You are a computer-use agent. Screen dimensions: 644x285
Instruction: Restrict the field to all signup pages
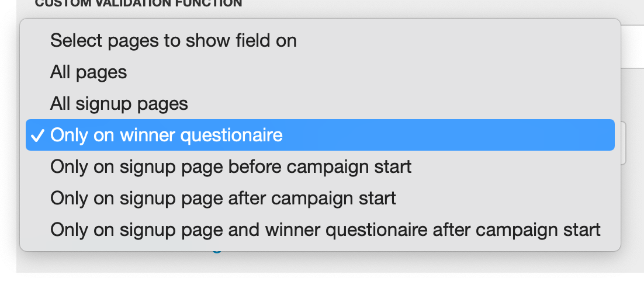(x=119, y=104)
